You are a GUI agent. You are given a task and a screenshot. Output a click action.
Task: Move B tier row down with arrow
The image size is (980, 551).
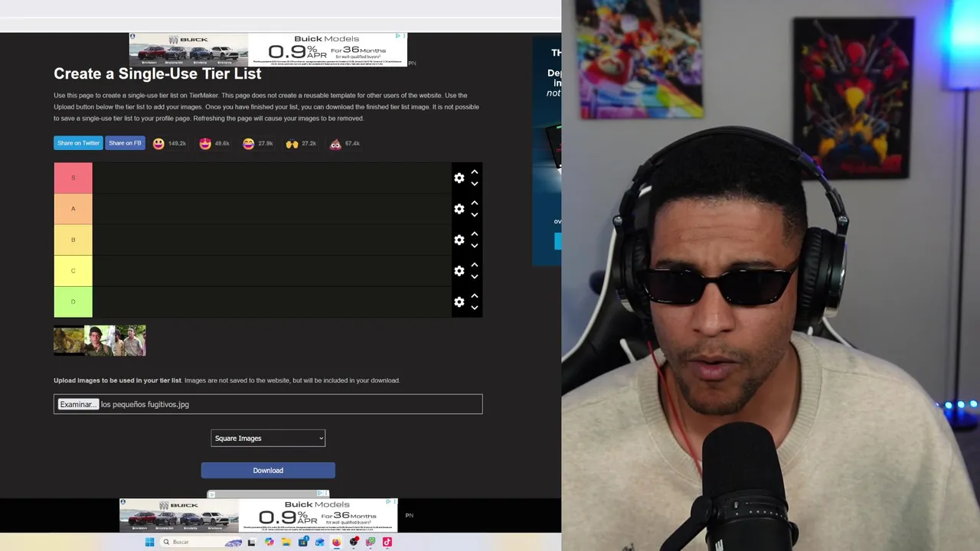[475, 246]
